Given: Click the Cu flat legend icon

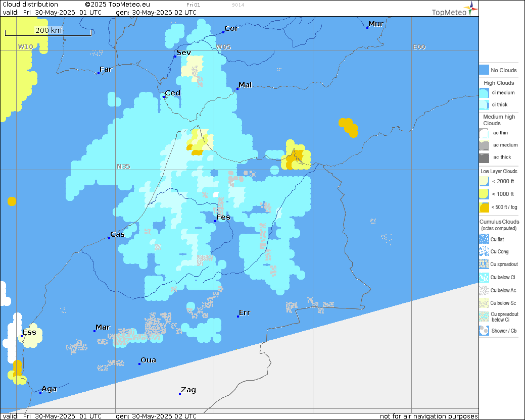Looking at the screenshot, I should 484,239.
